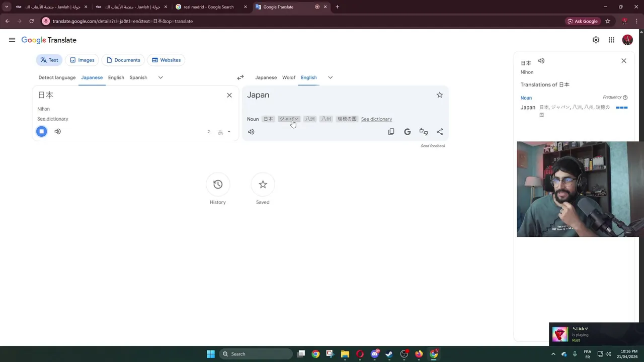The height and width of the screenshot is (362, 644).
Task: Open a new browser tab
Action: click(337, 7)
